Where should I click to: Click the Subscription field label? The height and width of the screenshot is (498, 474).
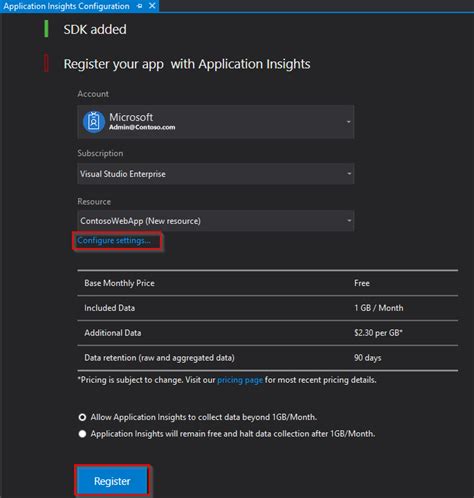click(100, 153)
